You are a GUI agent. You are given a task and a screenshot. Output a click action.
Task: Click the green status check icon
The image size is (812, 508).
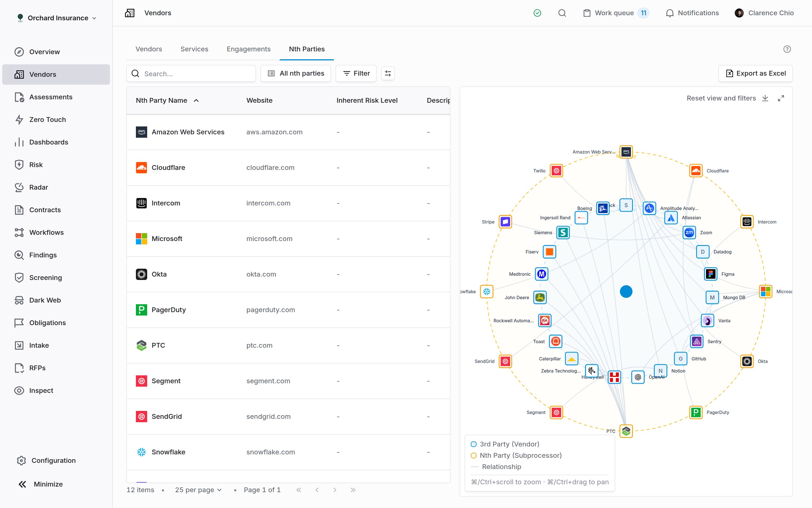coord(537,13)
